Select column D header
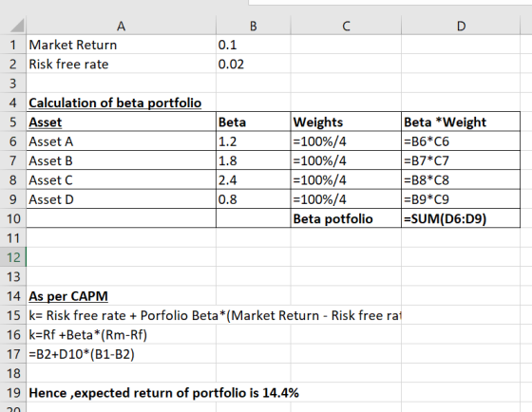Viewport: 532px width, 412px height. click(461, 26)
